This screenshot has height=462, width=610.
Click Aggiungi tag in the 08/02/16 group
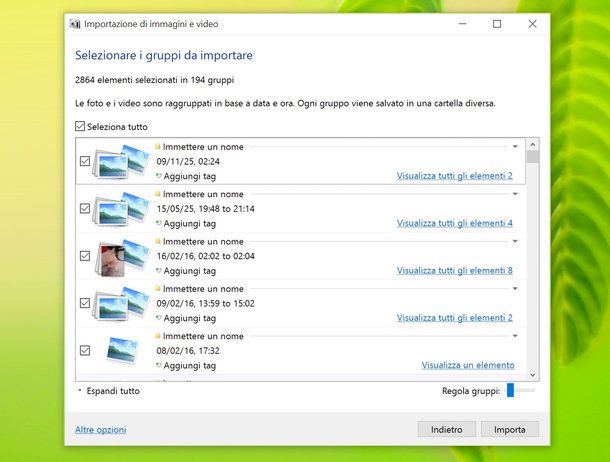tap(189, 366)
